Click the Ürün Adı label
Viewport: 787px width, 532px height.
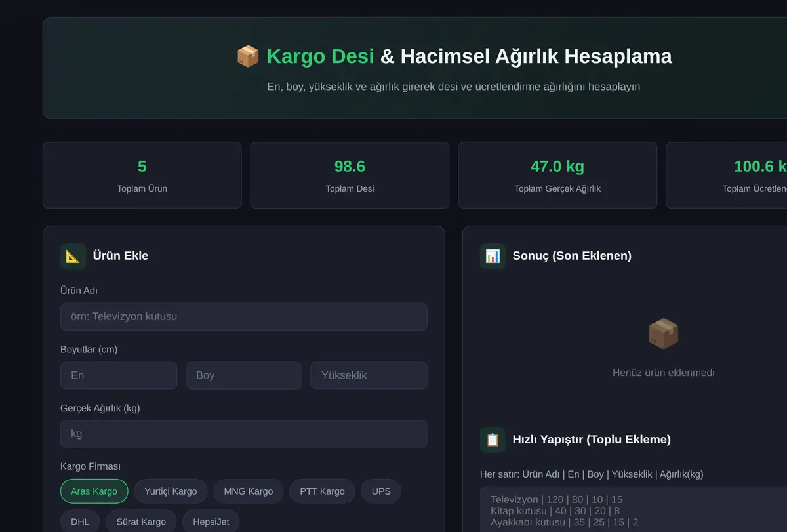click(x=79, y=290)
